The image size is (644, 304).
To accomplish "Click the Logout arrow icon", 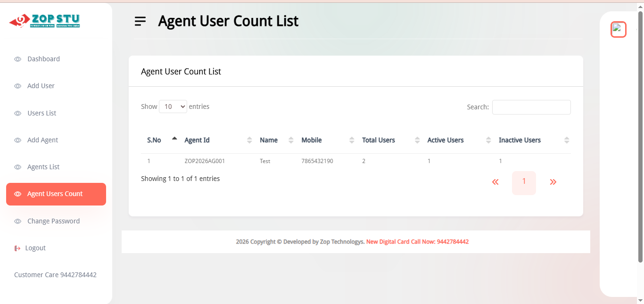I will (18, 248).
